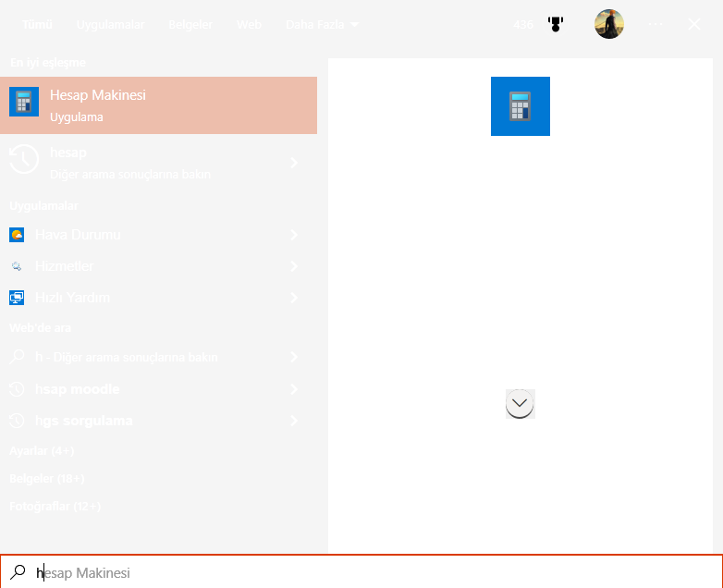Open the Hesap Makinesi best match result

point(158,105)
